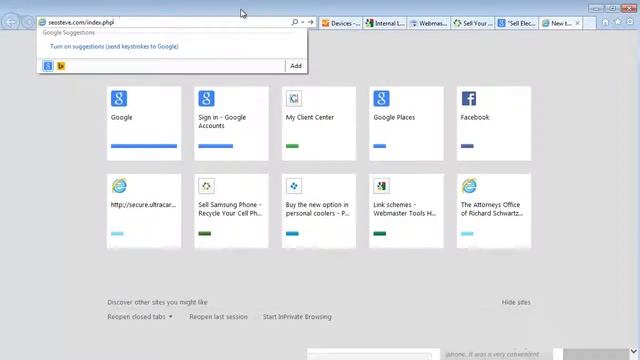Image resolution: width=640 pixels, height=360 pixels.
Task: Click the Sell Samsung Phone tile icon
Action: 206,186
